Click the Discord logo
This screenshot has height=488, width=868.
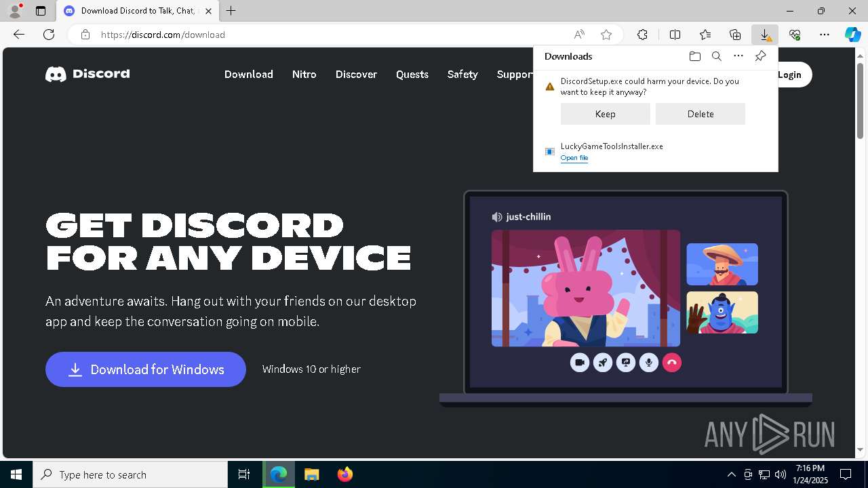(87, 74)
